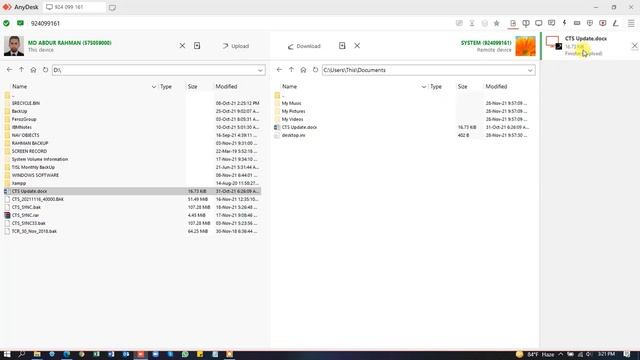Screen dimensions: 640x360
Task: Click the favorites star icon
Action: pos(497,23)
